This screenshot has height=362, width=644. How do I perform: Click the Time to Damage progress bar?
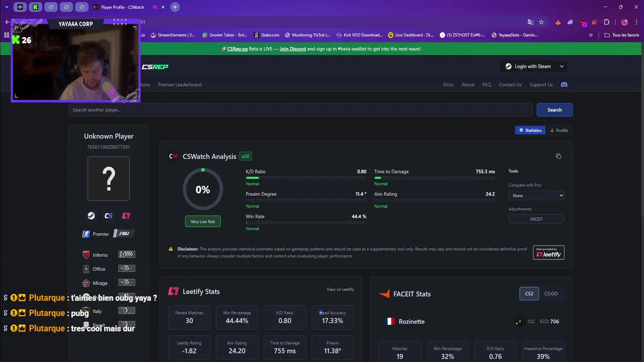434,177
